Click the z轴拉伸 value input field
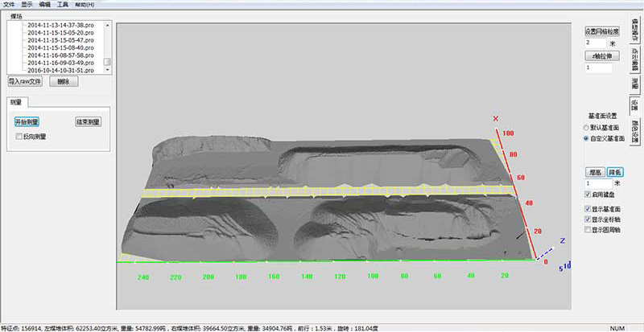Viewport: 644px width, 332px height. pos(599,68)
